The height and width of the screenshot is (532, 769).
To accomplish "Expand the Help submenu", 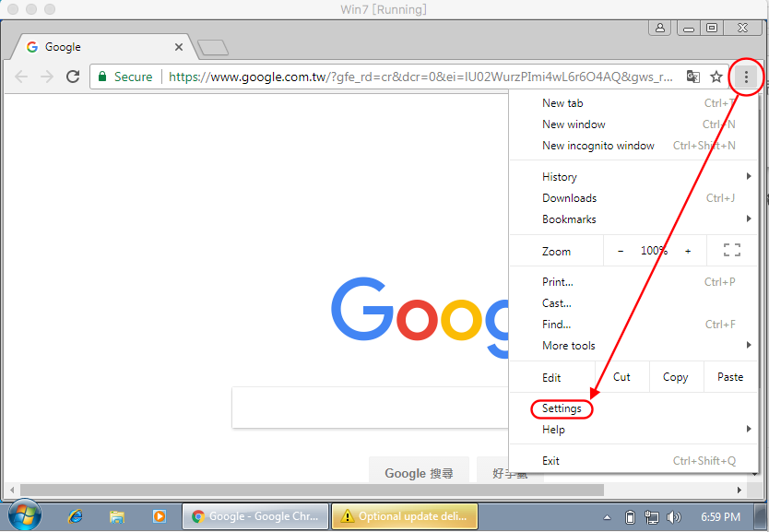I will (633, 430).
